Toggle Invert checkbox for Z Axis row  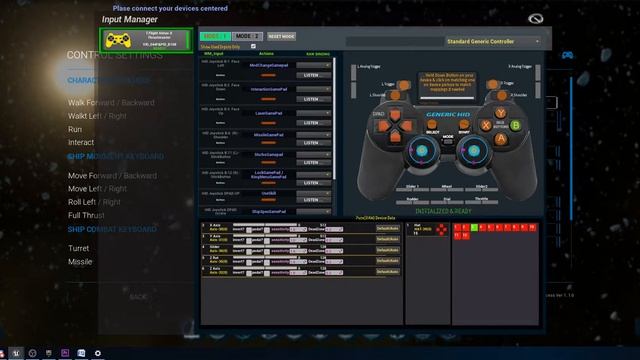click(249, 273)
